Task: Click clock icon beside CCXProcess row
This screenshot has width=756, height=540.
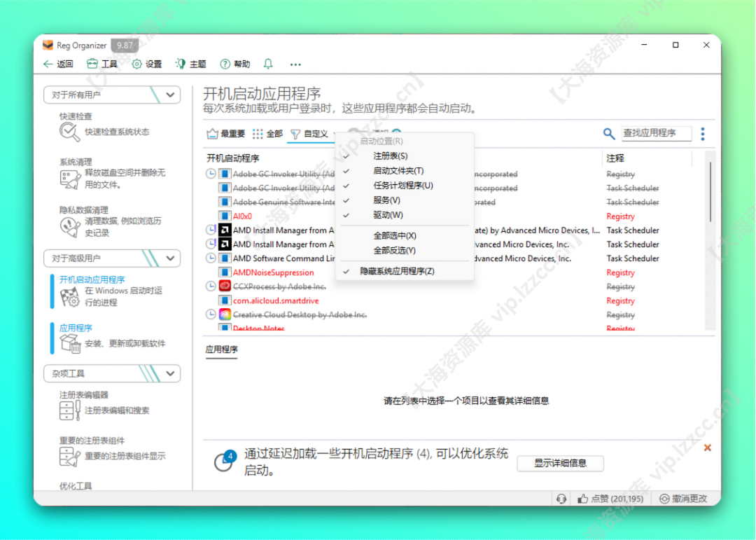Action: (211, 286)
